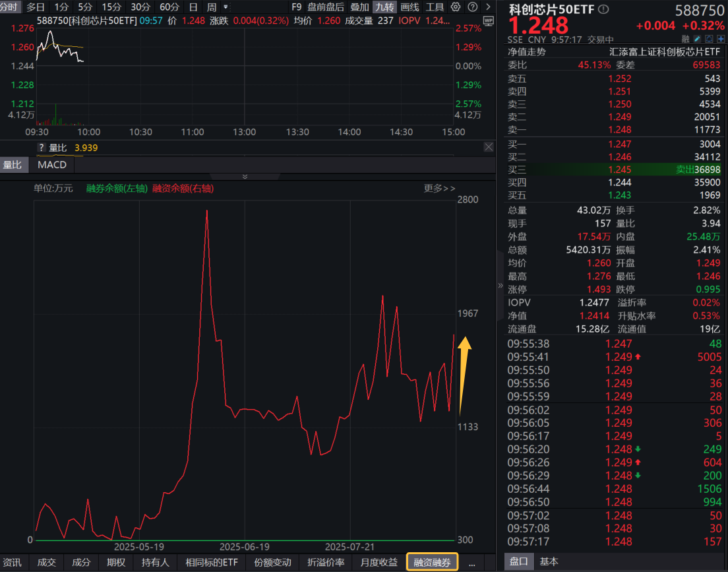Close the 量比 indicator sub-panel
This screenshot has height=572, width=728.
pyautogui.click(x=489, y=147)
